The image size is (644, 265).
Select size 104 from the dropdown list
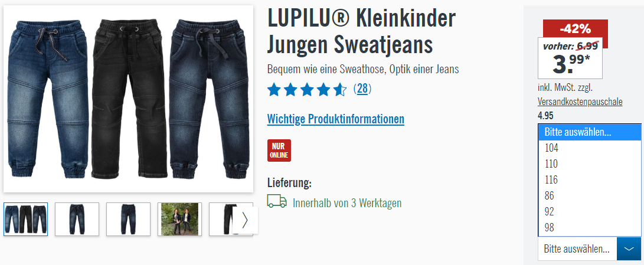tap(590, 148)
